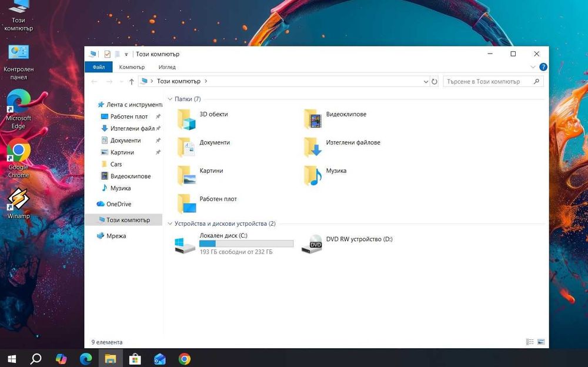
Task: Click the C: drive capacity bar
Action: coord(246,244)
